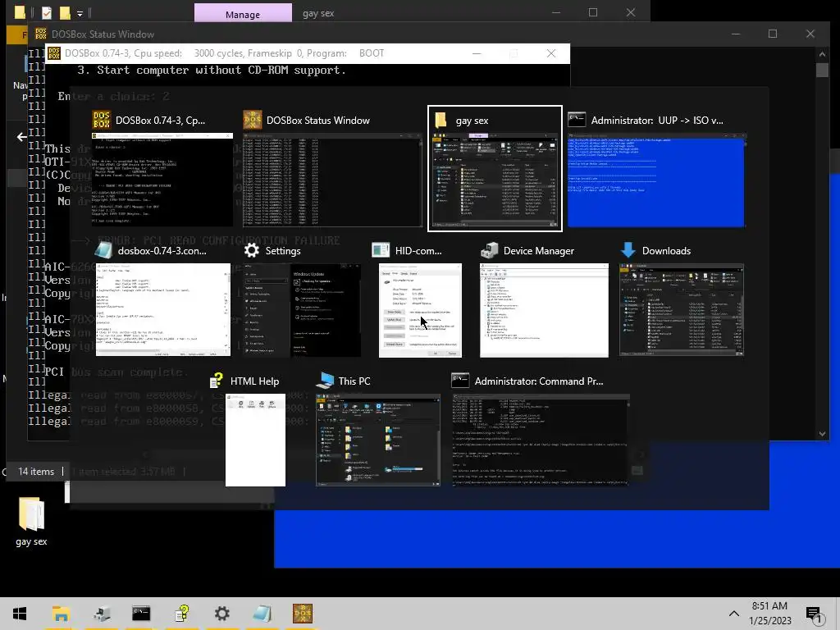Switch to the dosbox-0.74-3.conf Notepad thumbnail
This screenshot has height=630, width=840.
[163, 309]
